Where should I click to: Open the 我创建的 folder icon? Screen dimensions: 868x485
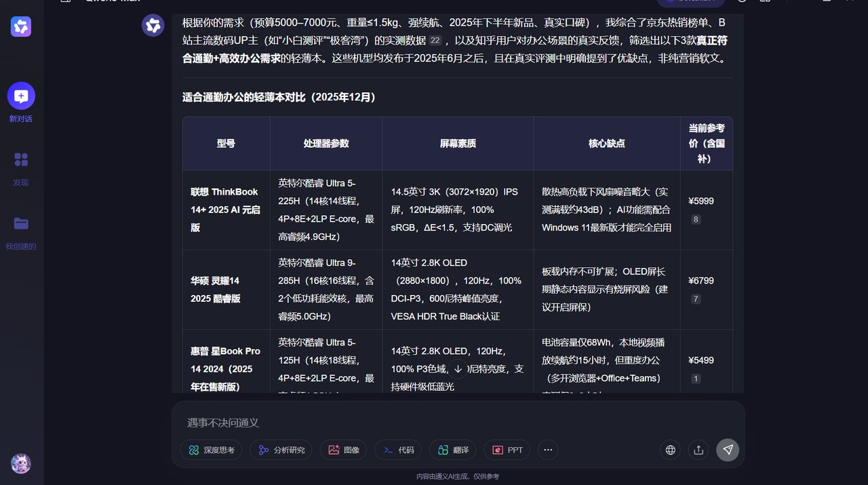[x=21, y=223]
